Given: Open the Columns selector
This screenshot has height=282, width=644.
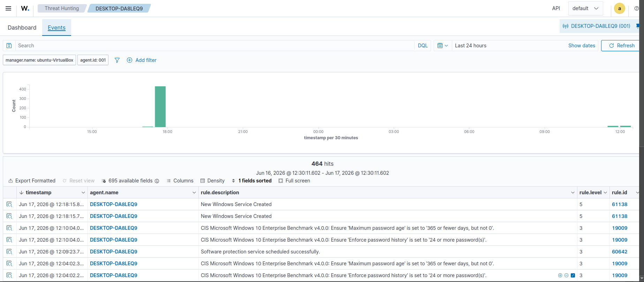Looking at the screenshot, I should tap(180, 181).
